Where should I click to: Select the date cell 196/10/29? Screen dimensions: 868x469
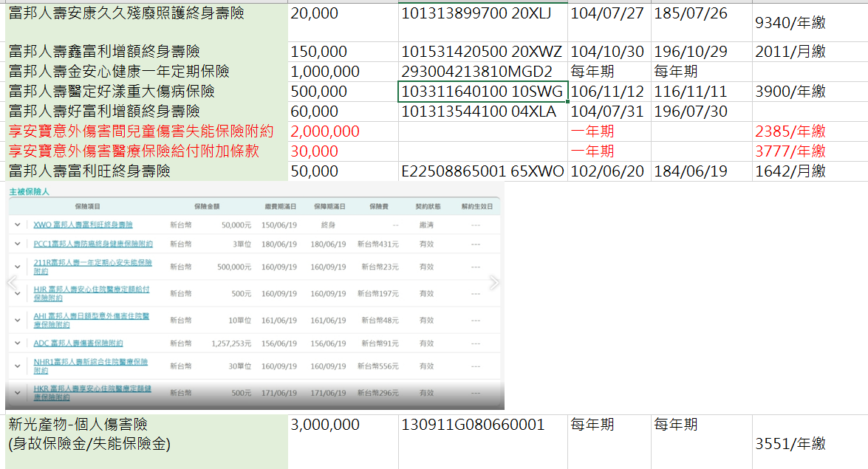click(x=702, y=52)
